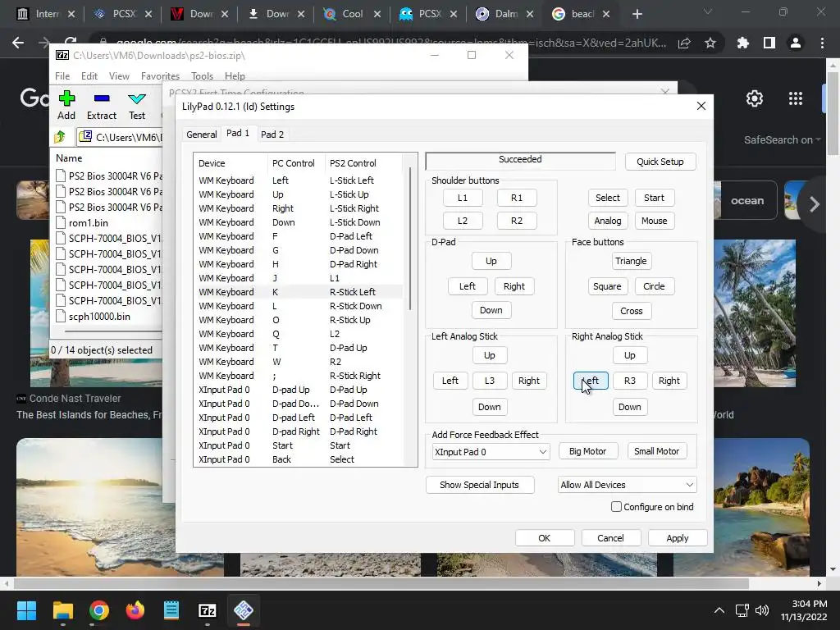Bind the R3 button
840x630 pixels.
pos(629,381)
